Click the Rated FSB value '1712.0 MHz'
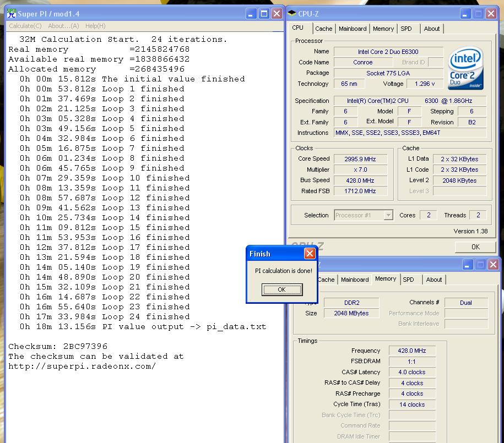This screenshot has height=443, width=504. tap(360, 191)
